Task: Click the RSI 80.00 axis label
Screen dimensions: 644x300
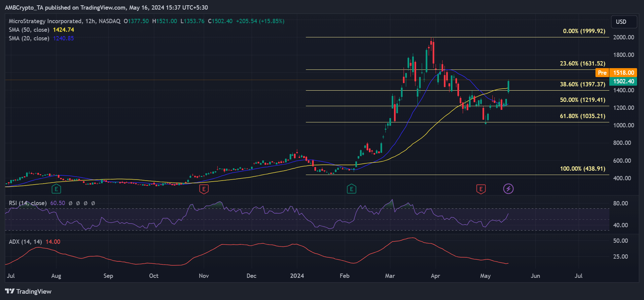Action: point(621,203)
